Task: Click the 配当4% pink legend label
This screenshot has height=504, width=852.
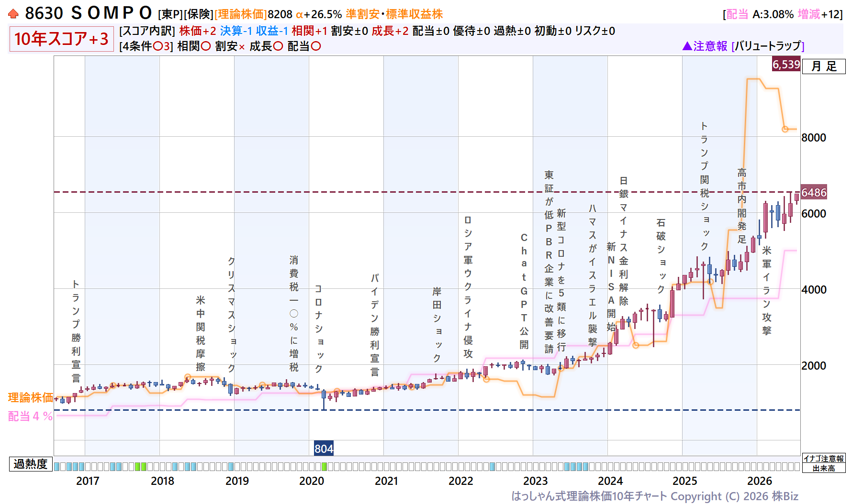Action: [30, 416]
